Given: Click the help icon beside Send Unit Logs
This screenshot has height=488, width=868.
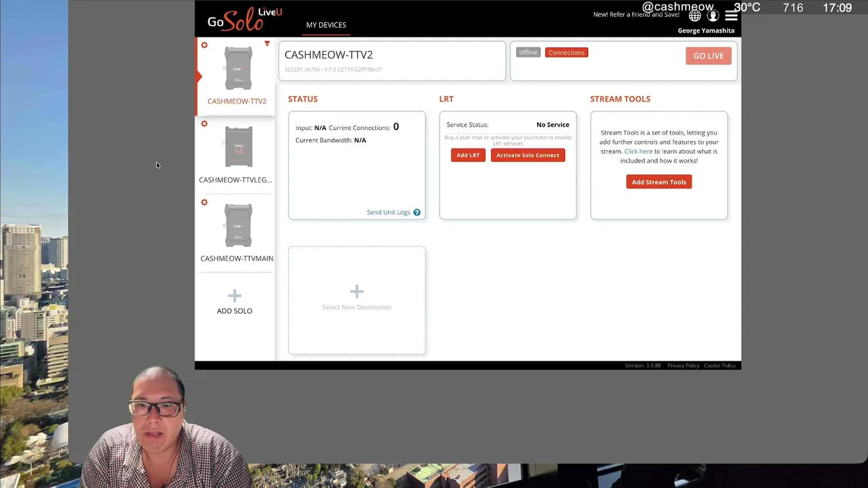Looking at the screenshot, I should tap(417, 212).
